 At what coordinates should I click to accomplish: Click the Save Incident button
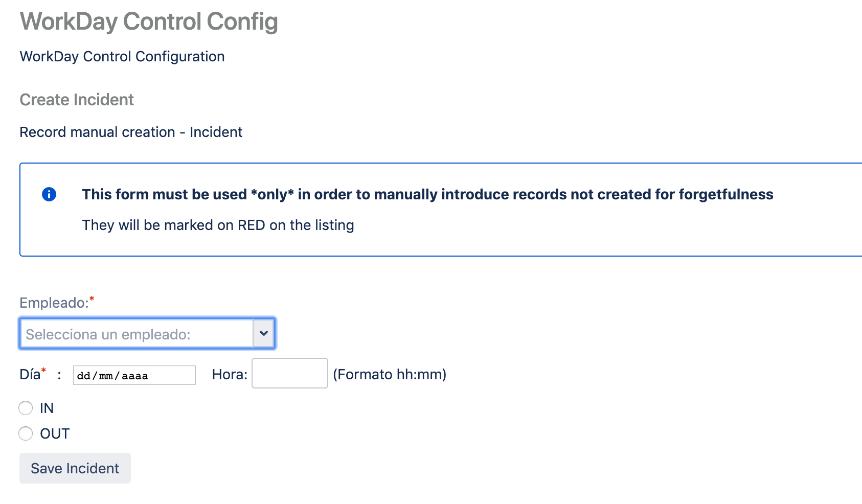pos(75,468)
